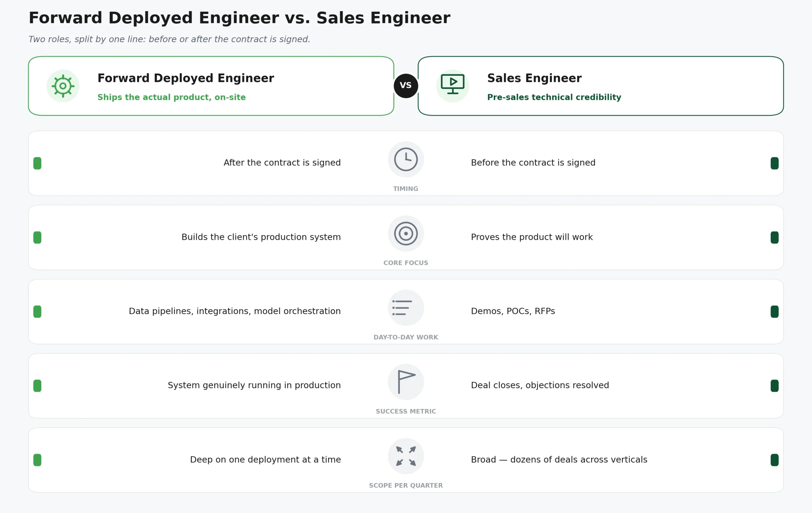Select the flag icon above SUCCESS METRIC
Screen dimensions: 812x513
[406, 382]
